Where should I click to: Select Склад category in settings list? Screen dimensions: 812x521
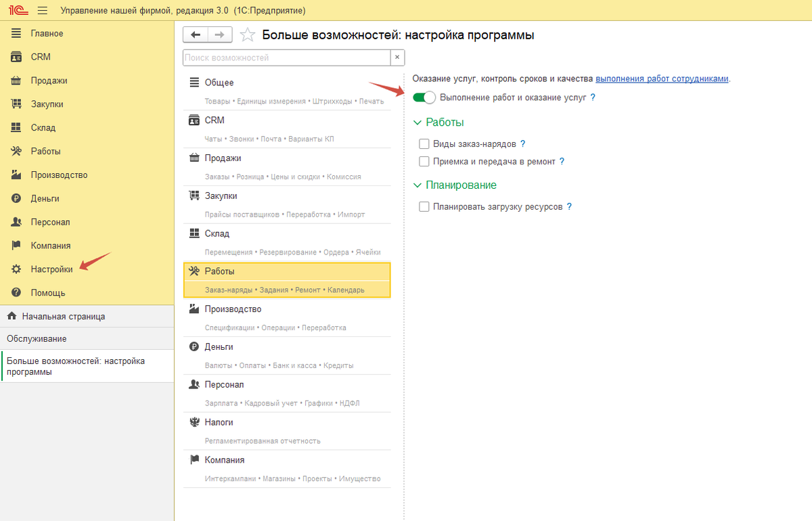288,242
